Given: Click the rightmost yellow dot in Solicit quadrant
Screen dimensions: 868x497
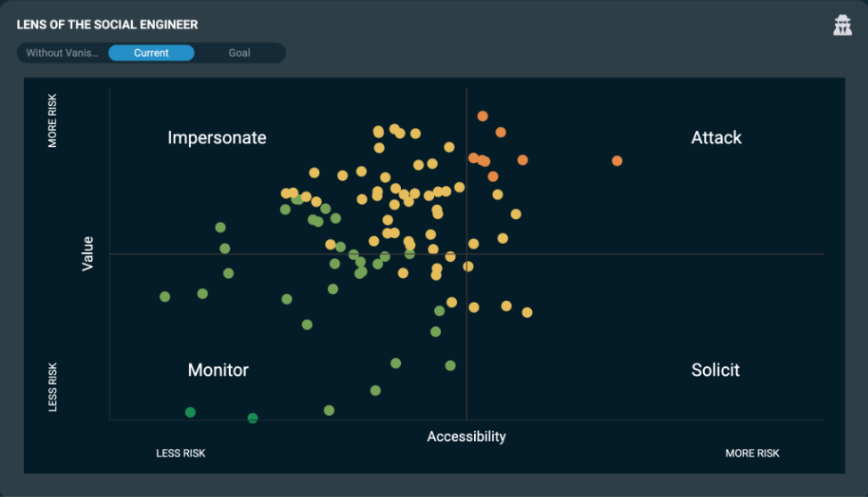Looking at the screenshot, I should [527, 313].
